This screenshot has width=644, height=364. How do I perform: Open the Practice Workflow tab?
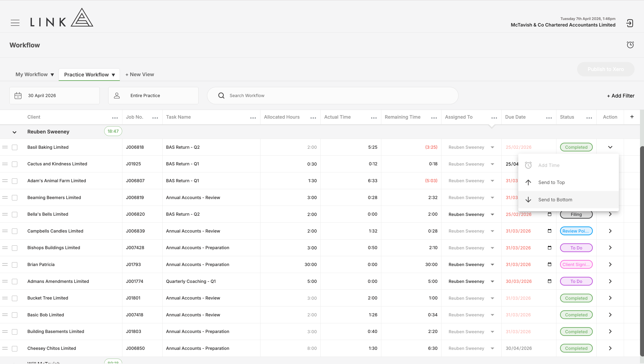[x=89, y=75]
